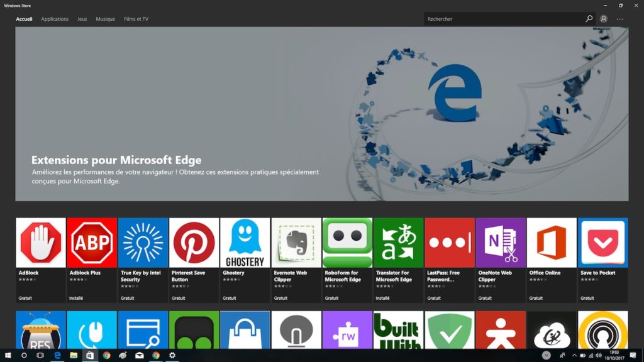The height and width of the screenshot is (362, 644).
Task: Open the user account icon
Action: 605,19
